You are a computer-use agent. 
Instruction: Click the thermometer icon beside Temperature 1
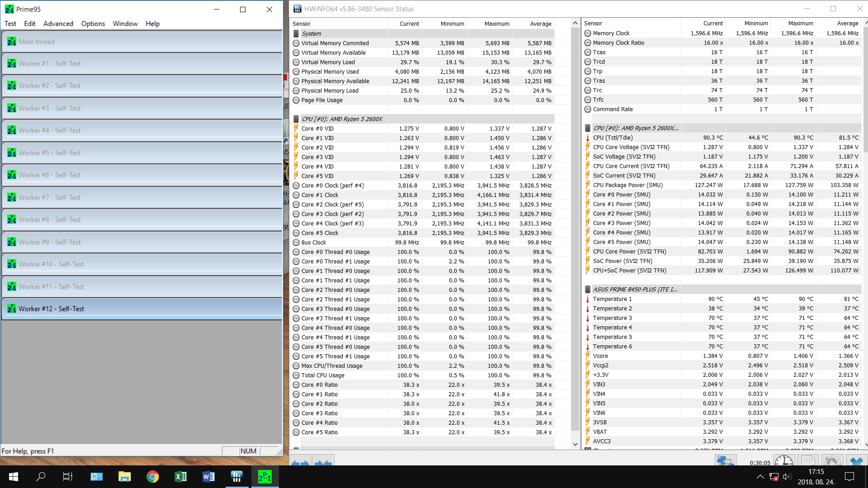point(588,299)
